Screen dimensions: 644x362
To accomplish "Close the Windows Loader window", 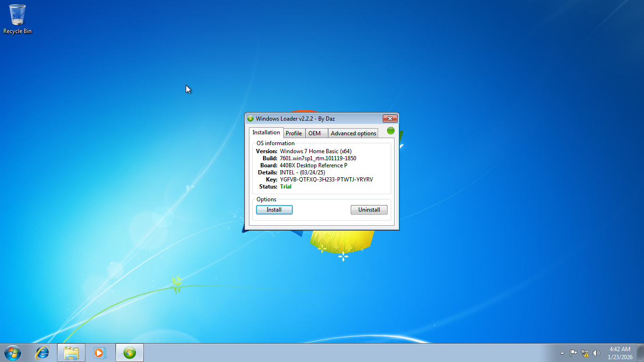I will pos(389,119).
